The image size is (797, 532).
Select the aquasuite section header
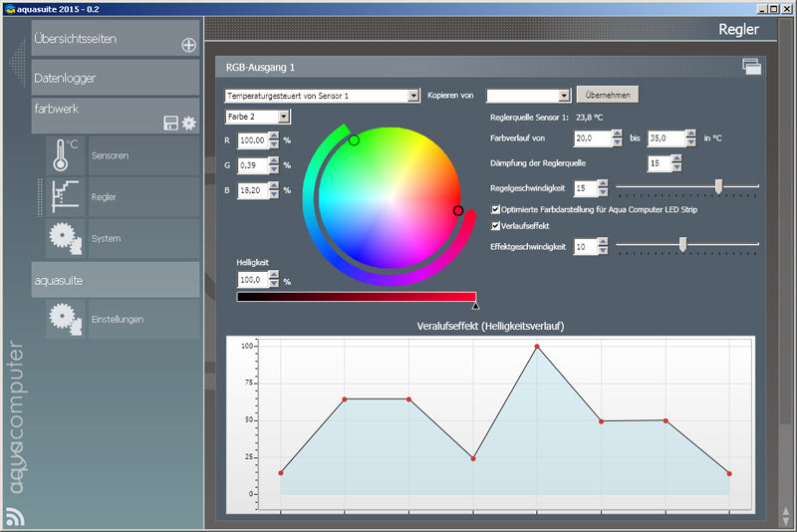(115, 280)
